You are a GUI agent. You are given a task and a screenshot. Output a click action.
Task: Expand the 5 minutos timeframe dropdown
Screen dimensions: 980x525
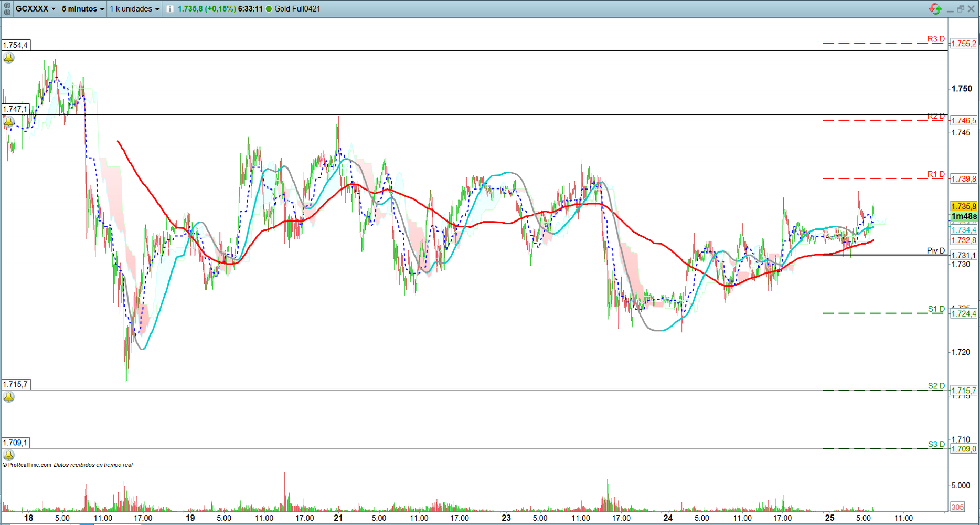tap(83, 9)
